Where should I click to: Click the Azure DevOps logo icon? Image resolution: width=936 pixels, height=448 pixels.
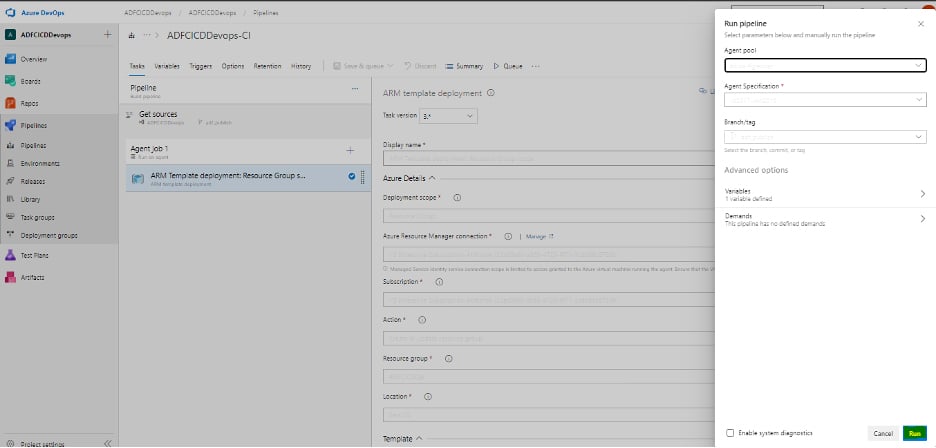coord(10,13)
